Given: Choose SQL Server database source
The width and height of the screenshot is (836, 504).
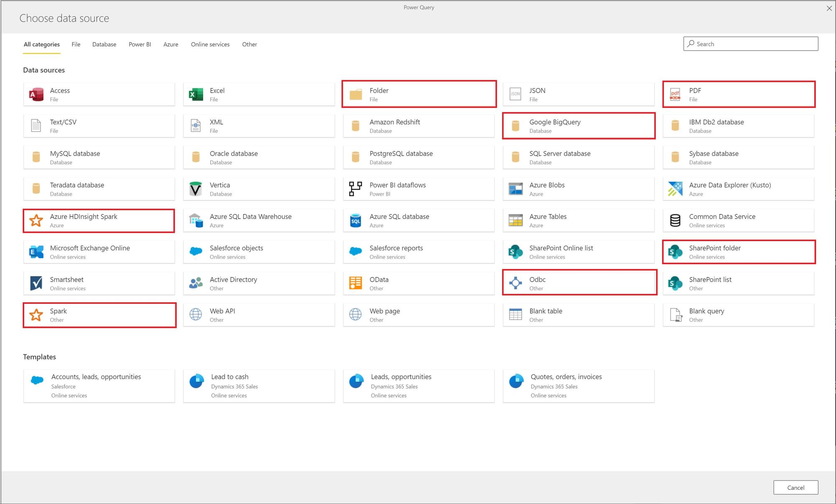Looking at the screenshot, I should tap(579, 158).
